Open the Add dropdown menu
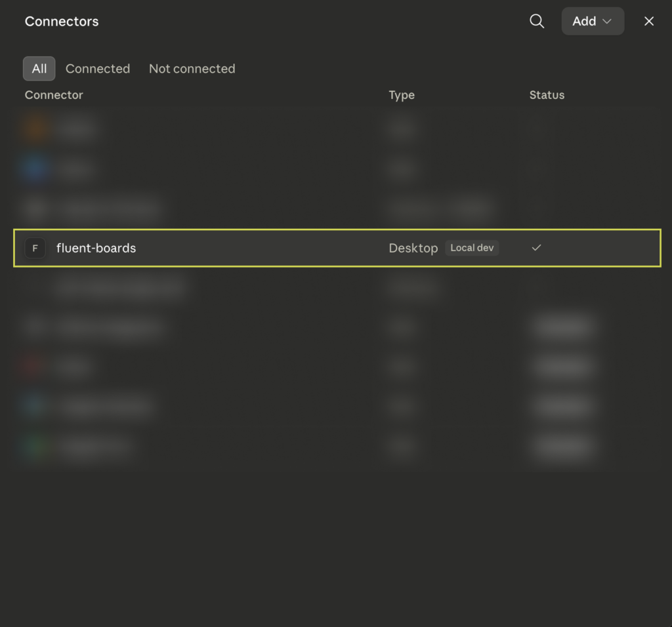The height and width of the screenshot is (627, 672). point(593,21)
